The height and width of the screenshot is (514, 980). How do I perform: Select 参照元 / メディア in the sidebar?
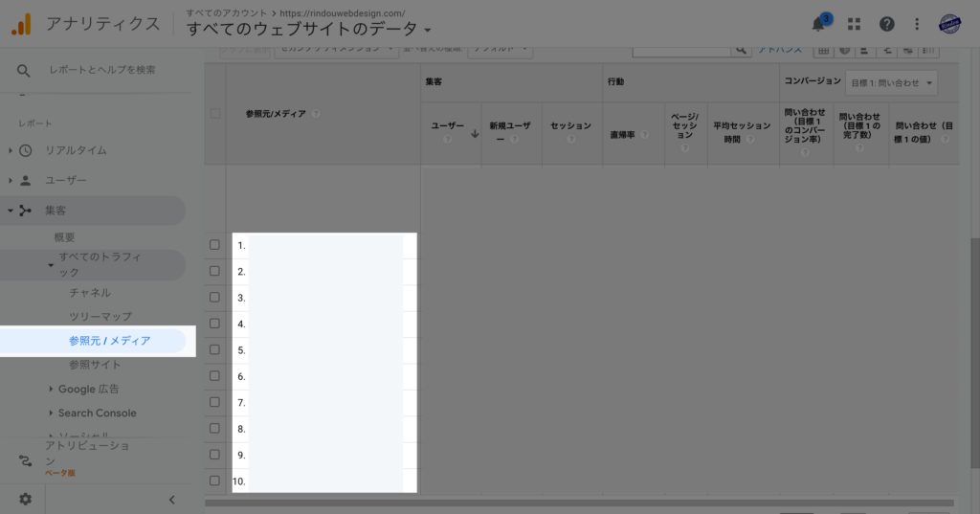[109, 341]
